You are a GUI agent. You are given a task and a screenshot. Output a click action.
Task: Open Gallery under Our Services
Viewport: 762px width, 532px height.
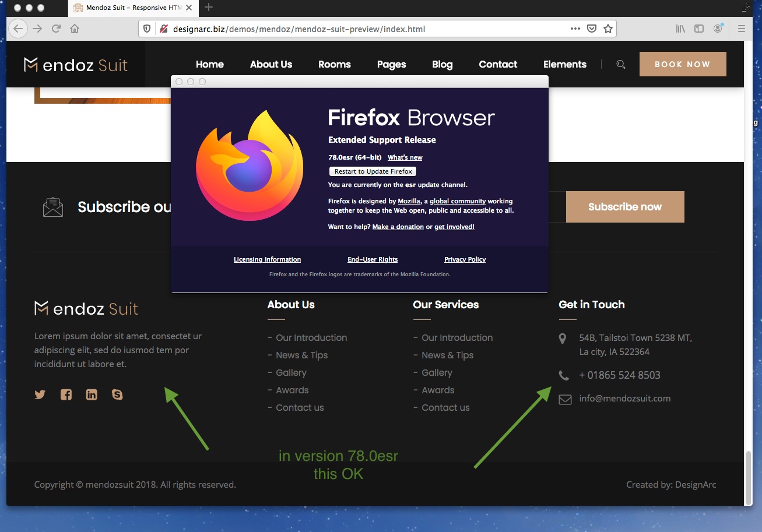coord(437,373)
